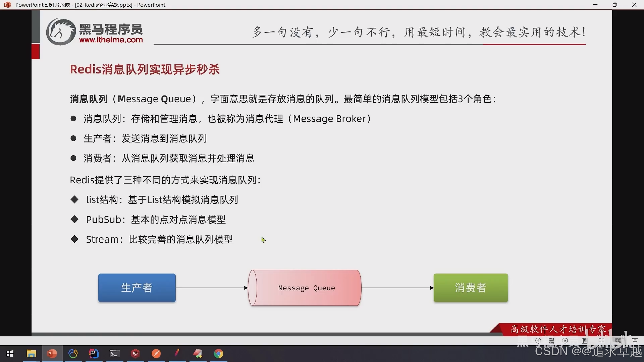Close the PowerPoint slideshow window
Viewport: 644px width, 362px height.
pos(634,5)
